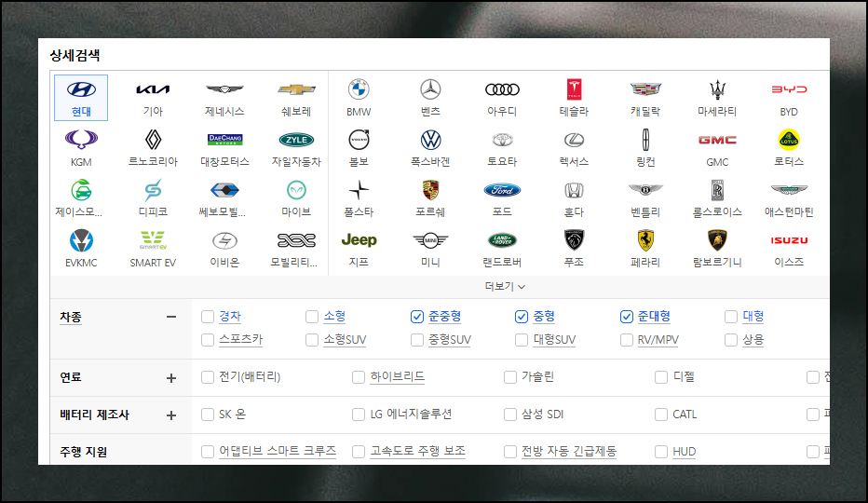Select the BMW brand logo
The image size is (868, 503).
[359, 89]
